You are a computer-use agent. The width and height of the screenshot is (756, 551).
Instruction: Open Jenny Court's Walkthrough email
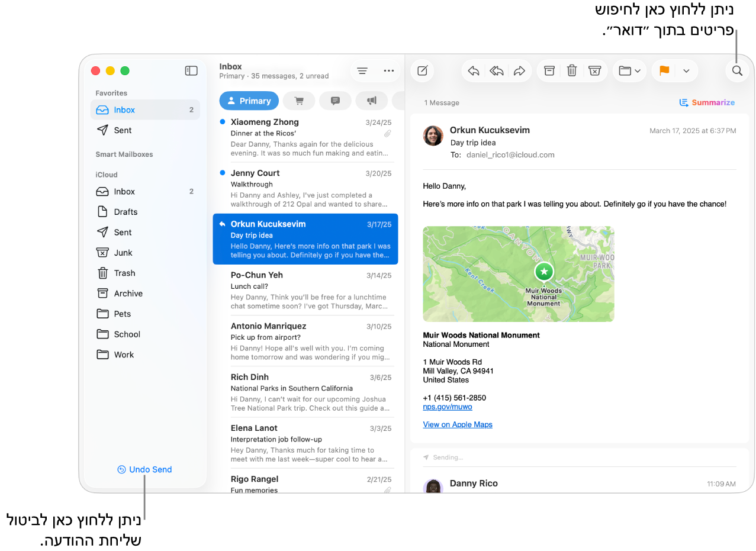305,188
